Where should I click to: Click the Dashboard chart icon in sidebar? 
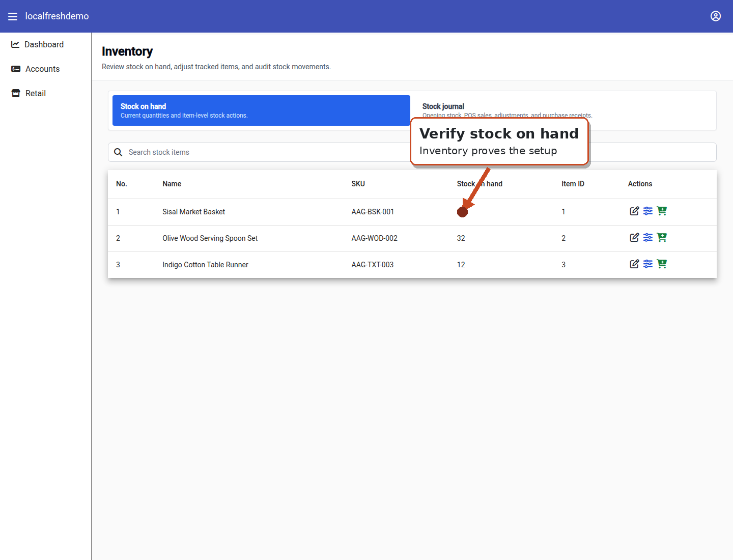coord(15,44)
